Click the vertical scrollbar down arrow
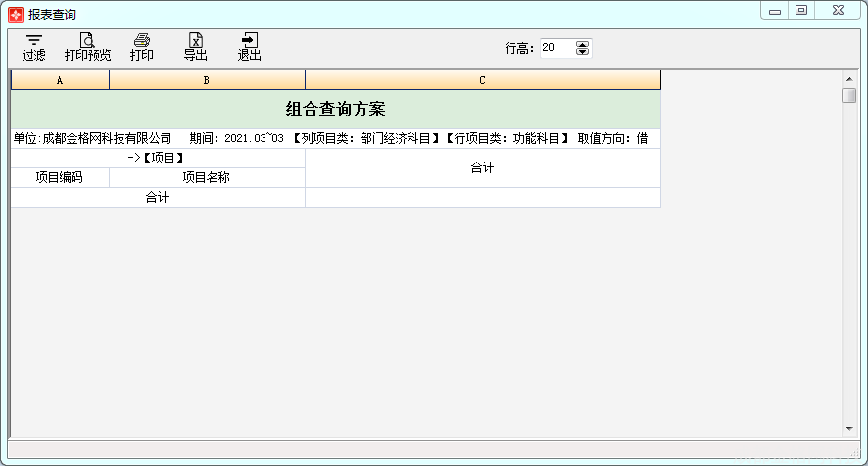The image size is (868, 466). [849, 429]
